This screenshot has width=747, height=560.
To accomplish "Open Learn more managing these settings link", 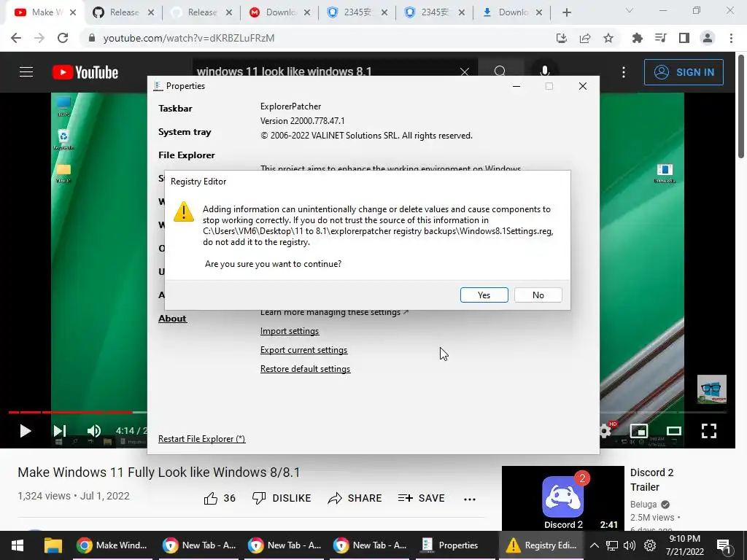I will [x=334, y=312].
